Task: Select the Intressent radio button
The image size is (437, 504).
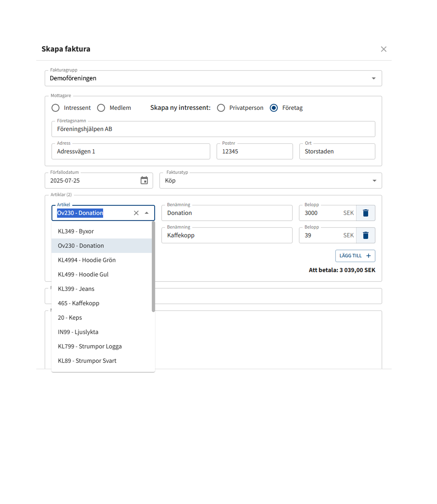Action: pyautogui.click(x=55, y=108)
